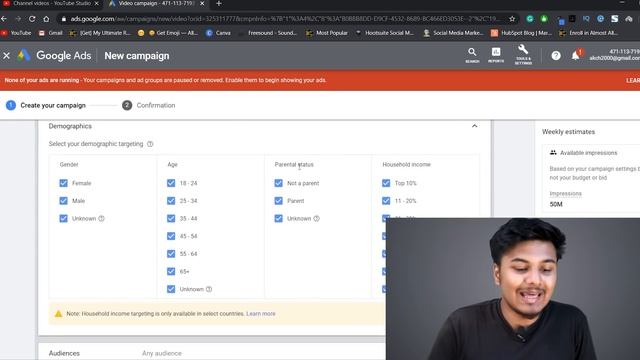The width and height of the screenshot is (640, 360).
Task: Uncheck the Top 10% household income checkbox
Action: coord(386,183)
